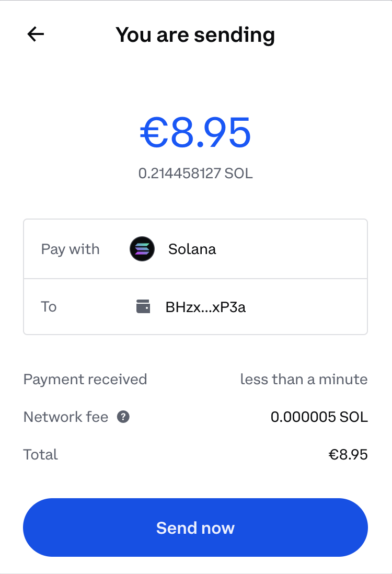Click the Network fee label
Viewport: 392px width, 574px height.
tap(66, 417)
